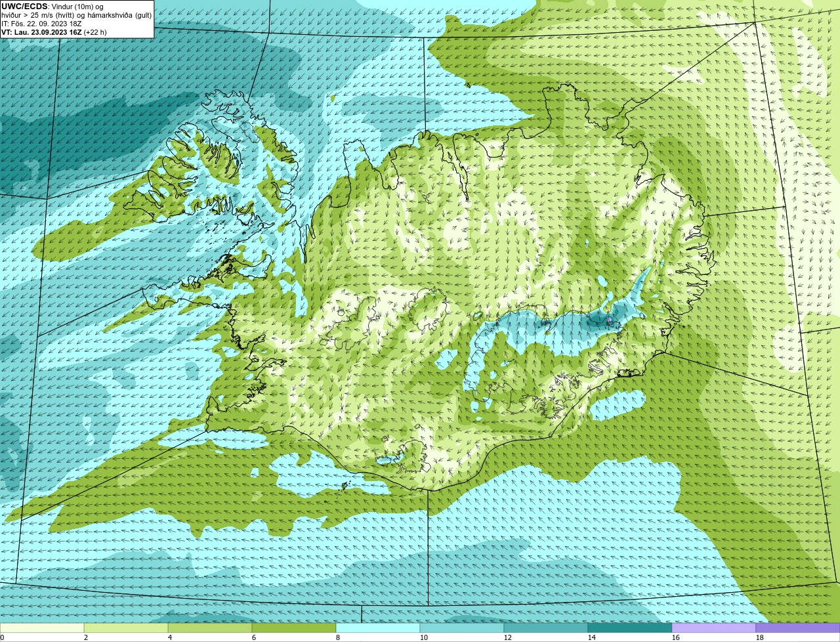Click the 'IT: Fös. 22. 09. 2023 18Z' line

pyautogui.click(x=41, y=24)
